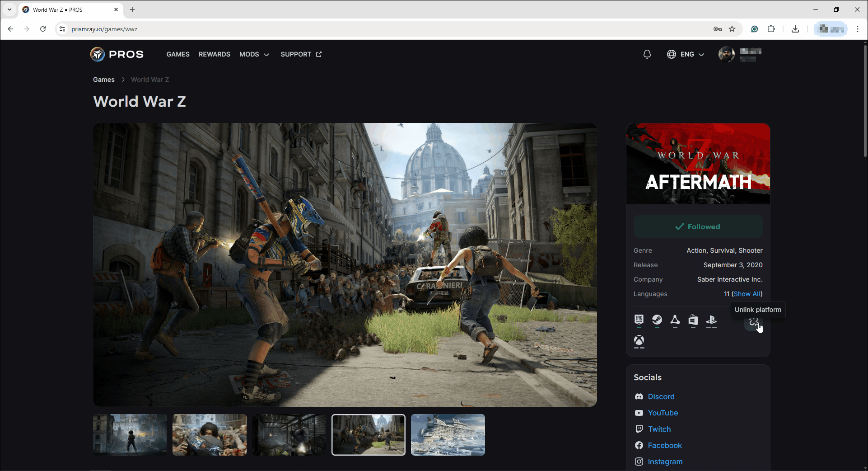
Task: Click the Xbox platform icon
Action: [639, 340]
